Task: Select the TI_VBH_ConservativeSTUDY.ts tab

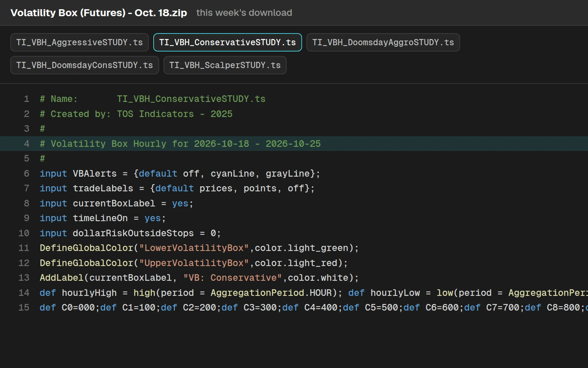Action: pos(227,42)
